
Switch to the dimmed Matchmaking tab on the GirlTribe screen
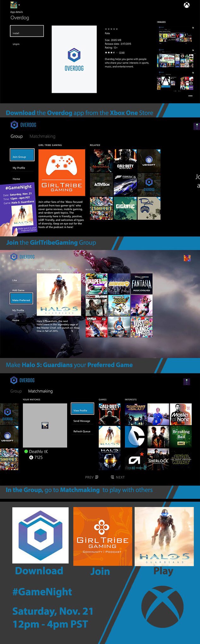42,136
